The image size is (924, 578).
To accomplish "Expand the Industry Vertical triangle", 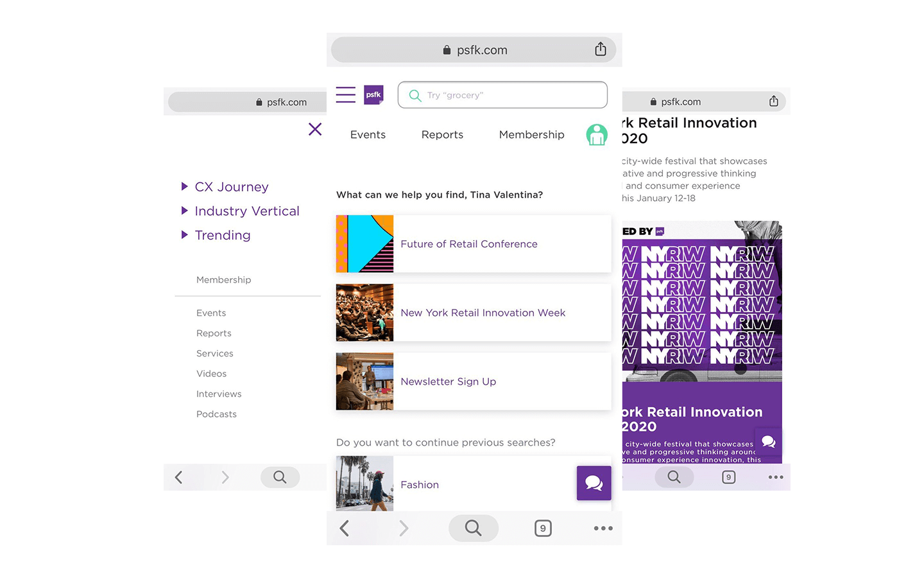I will click(x=185, y=211).
